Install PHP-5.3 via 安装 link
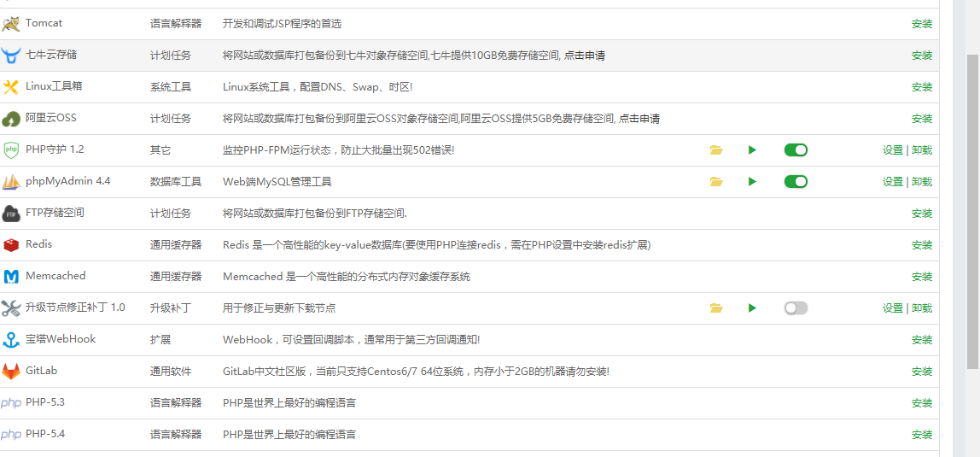The width and height of the screenshot is (980, 457). [922, 403]
